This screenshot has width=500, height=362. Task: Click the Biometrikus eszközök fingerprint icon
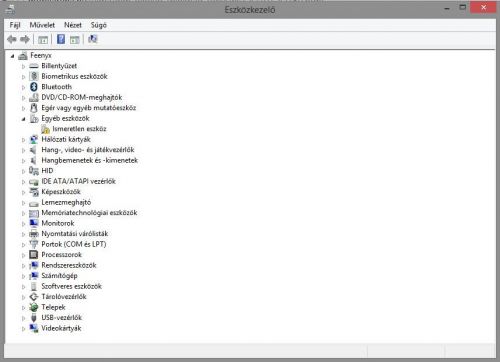34,76
